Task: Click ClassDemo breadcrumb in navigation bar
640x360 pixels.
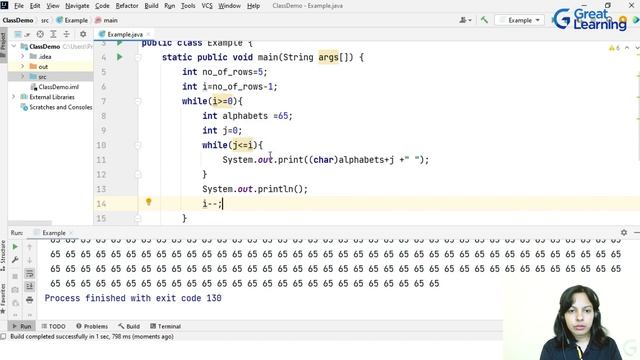Action: (x=18, y=20)
